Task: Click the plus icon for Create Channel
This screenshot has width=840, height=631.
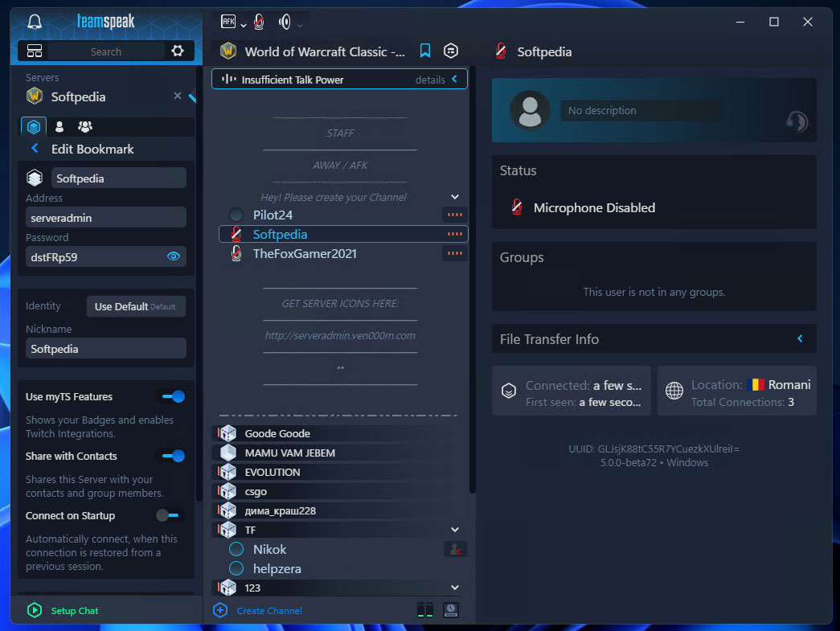Action: [220, 610]
